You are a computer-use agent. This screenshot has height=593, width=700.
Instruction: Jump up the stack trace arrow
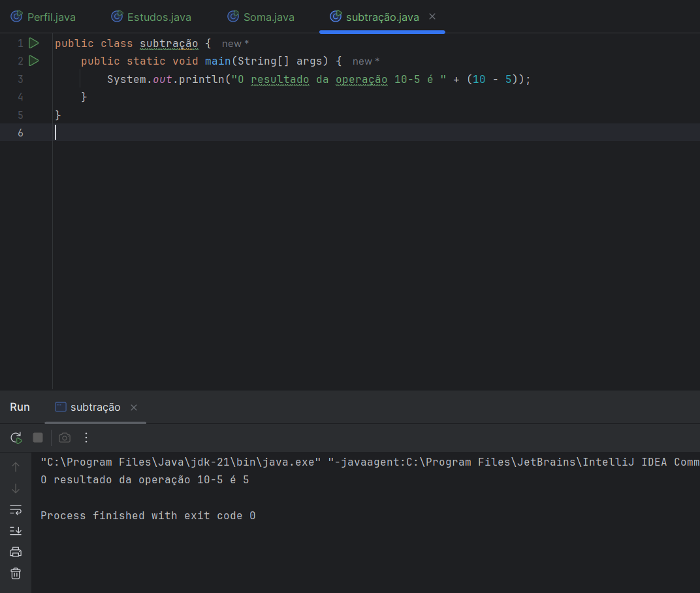pyautogui.click(x=16, y=467)
